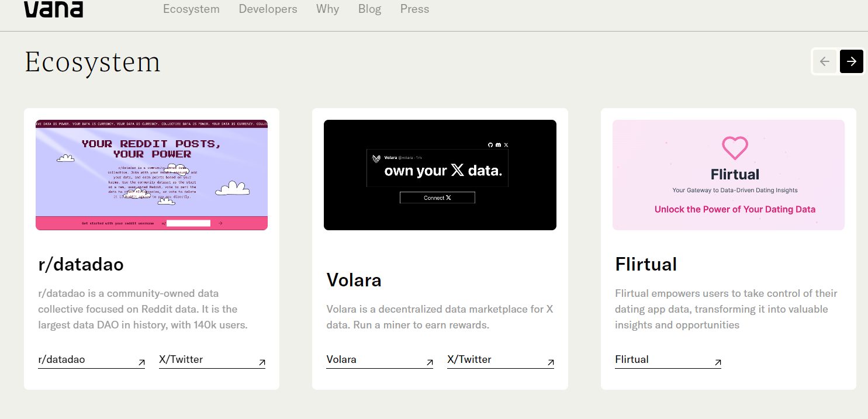
Task: Open the Ecosystem nav menu item
Action: pos(191,9)
